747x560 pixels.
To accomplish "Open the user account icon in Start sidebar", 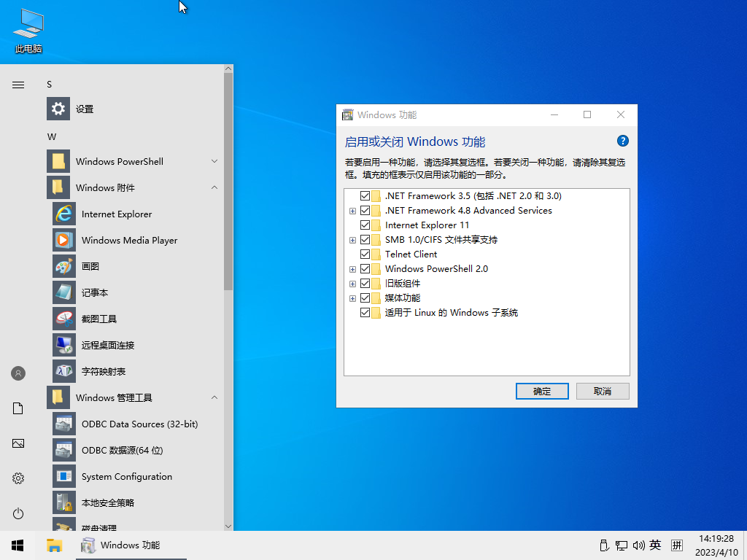I will coord(18,373).
